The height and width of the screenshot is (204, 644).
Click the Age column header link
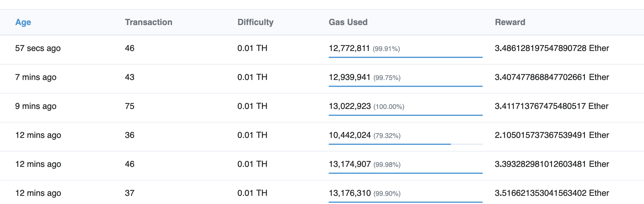[x=23, y=22]
